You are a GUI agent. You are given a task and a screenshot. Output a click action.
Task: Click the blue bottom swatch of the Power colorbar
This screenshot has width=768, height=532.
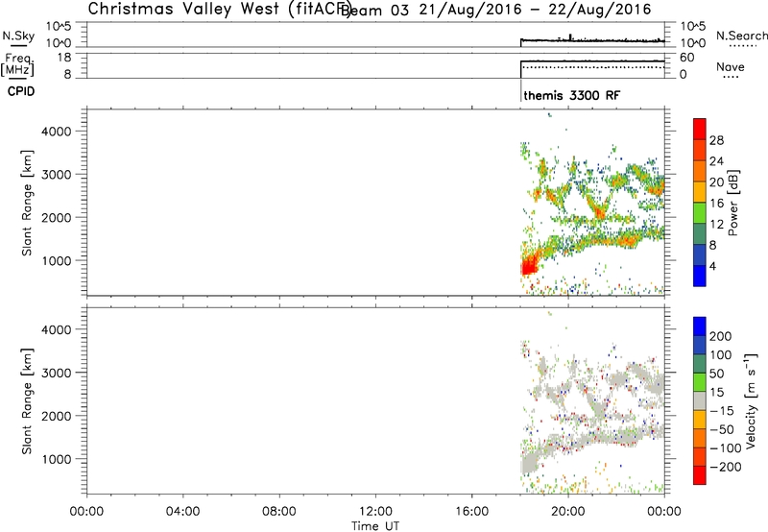pyautogui.click(x=700, y=276)
